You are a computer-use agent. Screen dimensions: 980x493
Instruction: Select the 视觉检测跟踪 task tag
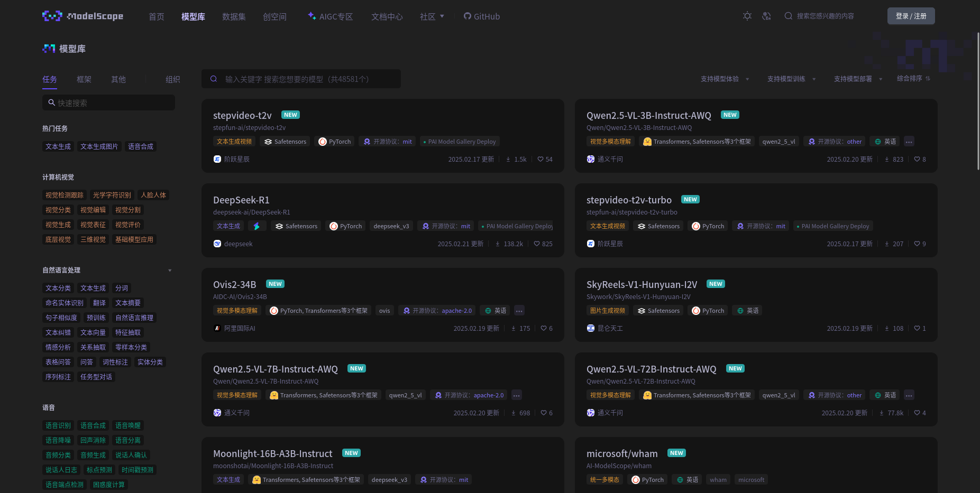tap(65, 195)
